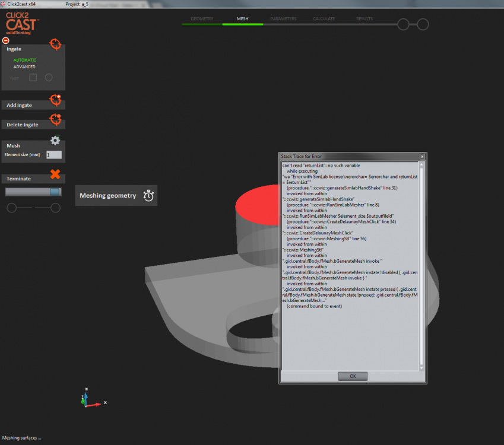The image size is (504, 445).
Task: Click the Element size input field
Action: coord(54,154)
